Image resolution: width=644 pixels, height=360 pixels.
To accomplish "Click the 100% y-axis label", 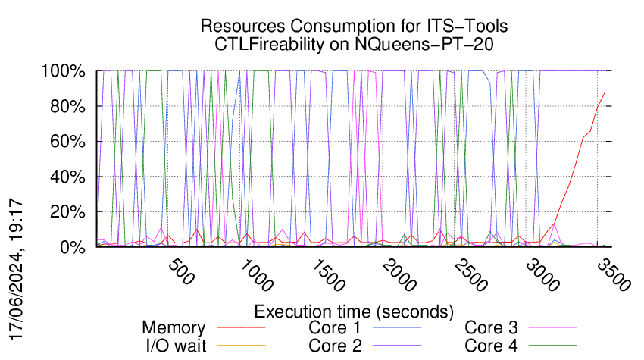I will tap(63, 71).
